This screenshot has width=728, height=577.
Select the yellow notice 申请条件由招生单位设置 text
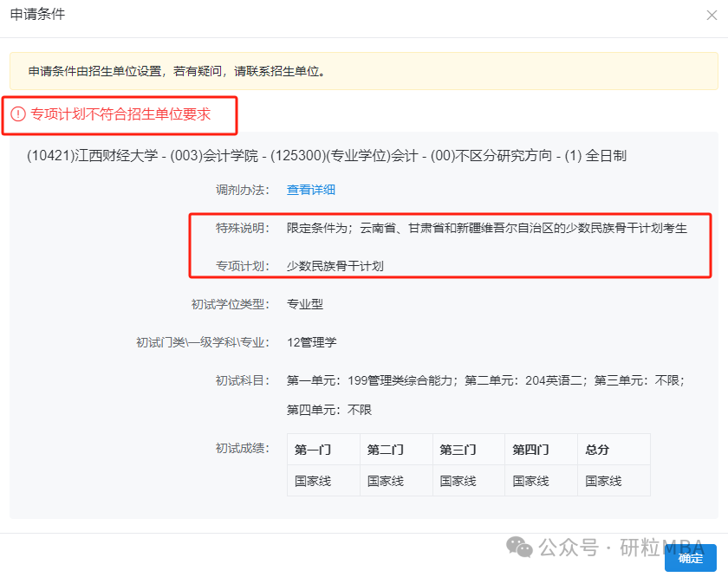[x=177, y=71]
